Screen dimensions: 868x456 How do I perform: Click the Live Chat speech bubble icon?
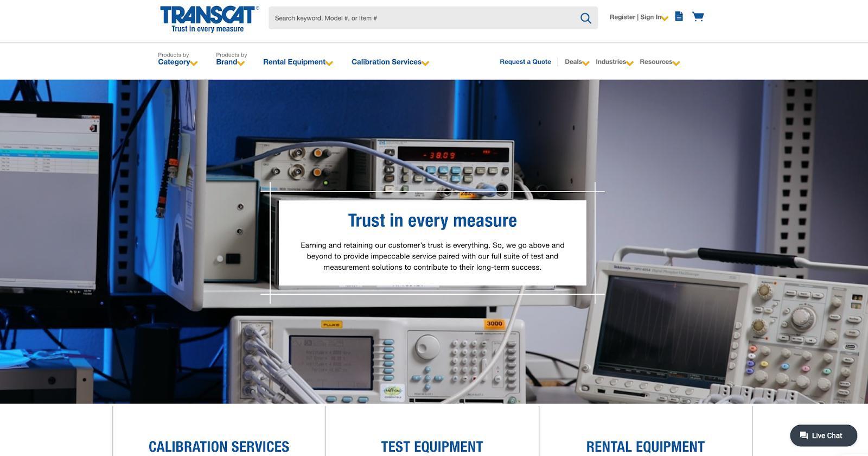804,435
